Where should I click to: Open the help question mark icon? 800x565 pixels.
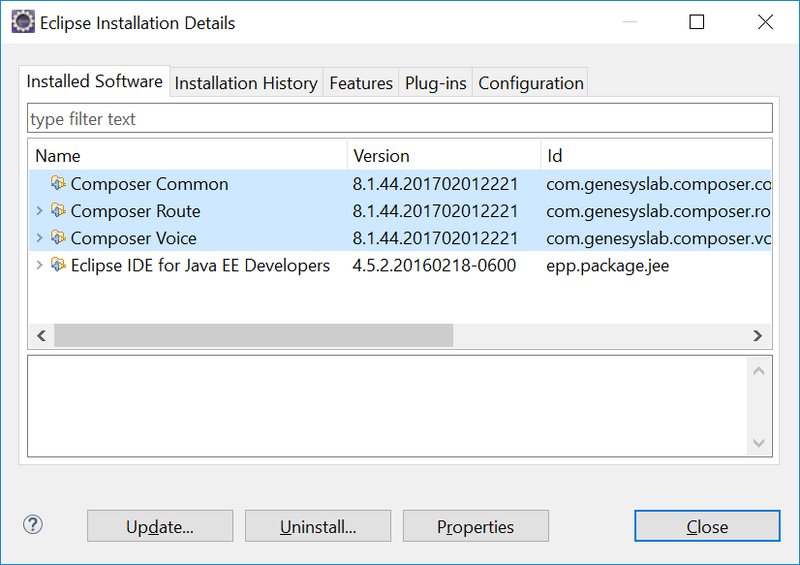coord(33,524)
